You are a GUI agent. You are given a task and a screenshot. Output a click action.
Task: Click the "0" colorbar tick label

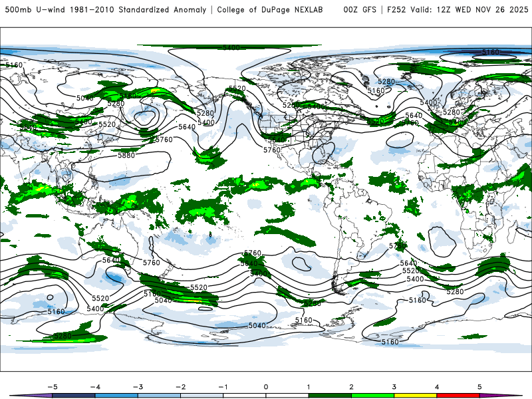[265, 387]
